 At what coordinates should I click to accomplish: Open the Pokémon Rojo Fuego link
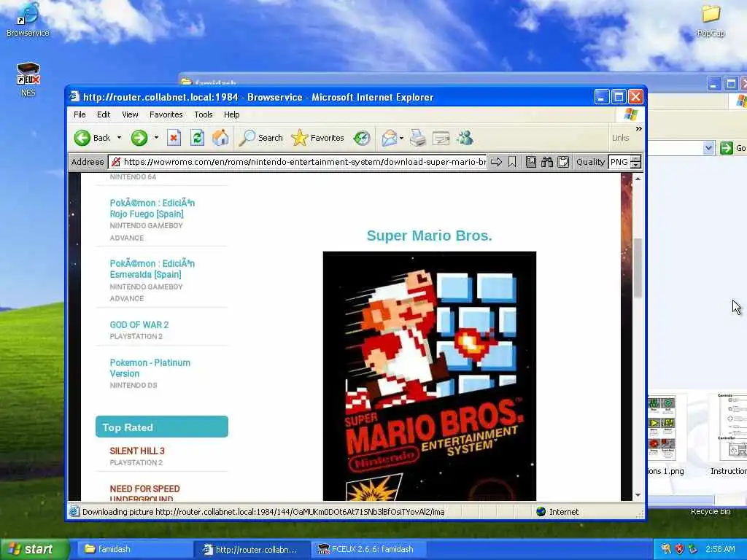tap(152, 209)
